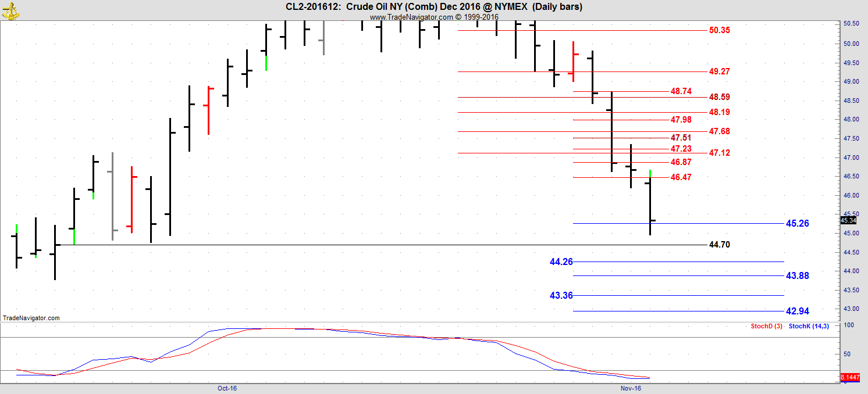868x394 pixels.
Task: Click the TradeNavigator.com watermark at bottom left
Action: coord(31,318)
